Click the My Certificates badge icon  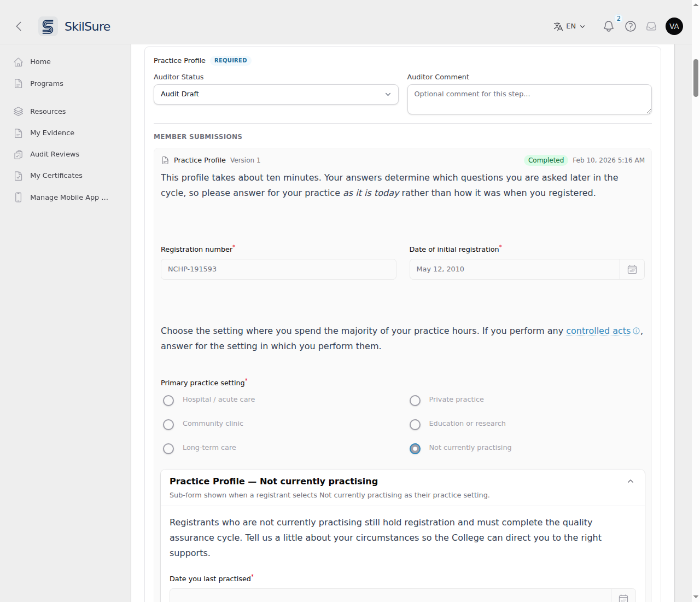19,176
